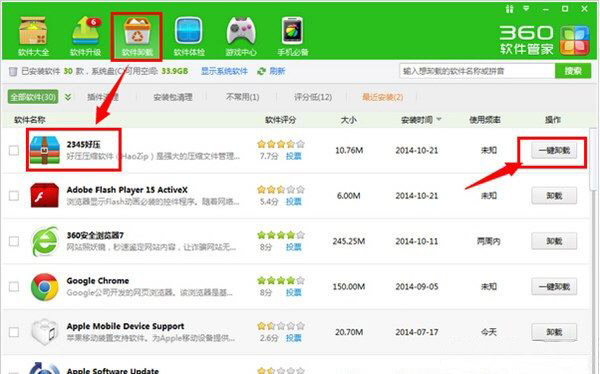Click the 两周内 usage frequency text
This screenshot has height=374, width=600.
(x=489, y=241)
